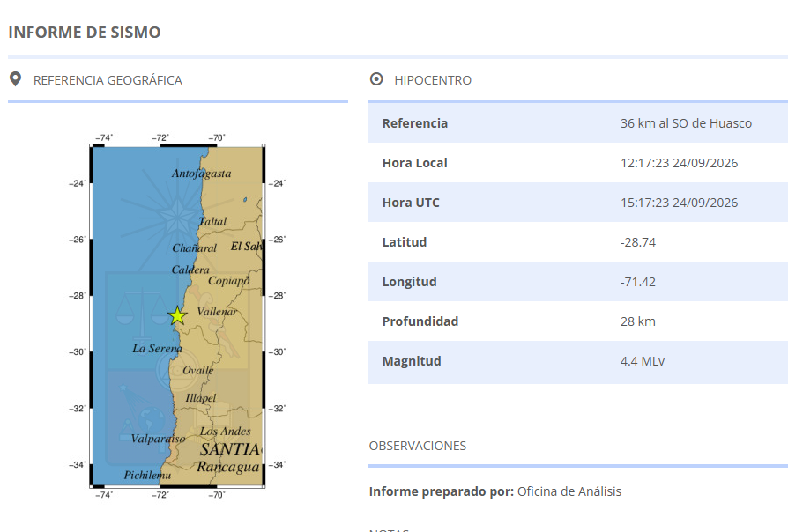Click the Copiapó label on the map
Screen dimensions: 788x532
[x=228, y=280]
